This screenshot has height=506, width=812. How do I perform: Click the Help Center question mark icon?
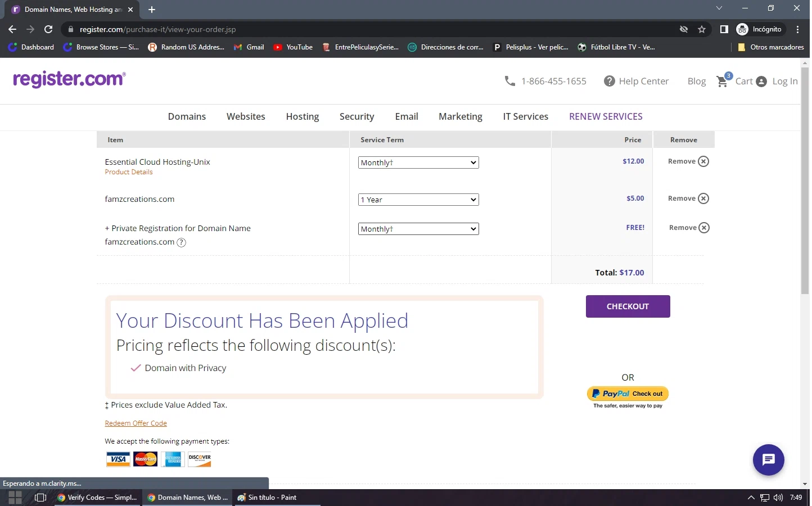[610, 81]
